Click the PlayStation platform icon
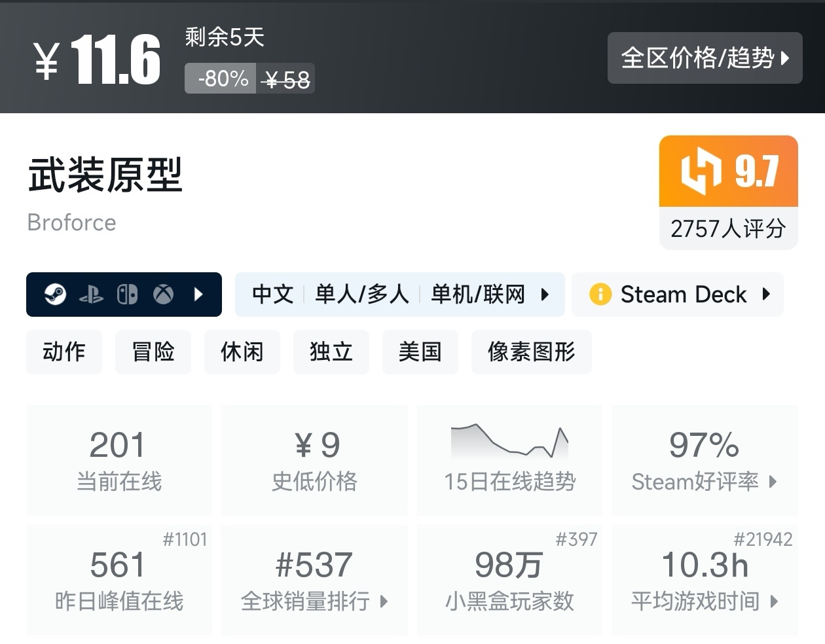The height and width of the screenshot is (644, 825). click(x=91, y=295)
